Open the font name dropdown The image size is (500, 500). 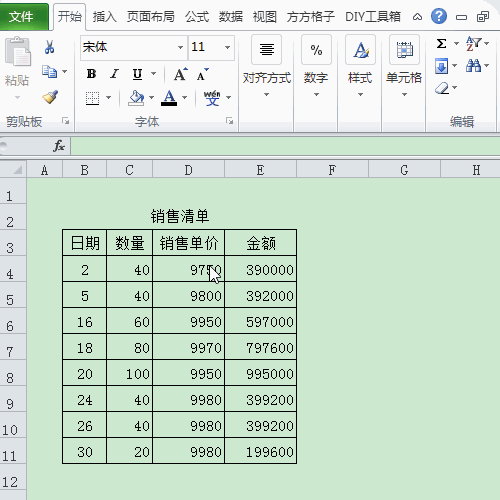click(x=180, y=48)
